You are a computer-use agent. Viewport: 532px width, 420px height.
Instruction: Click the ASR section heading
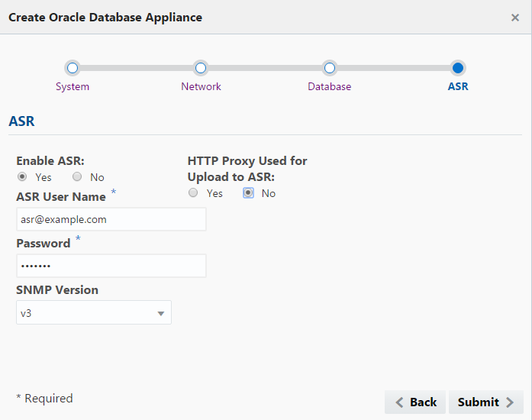point(21,121)
